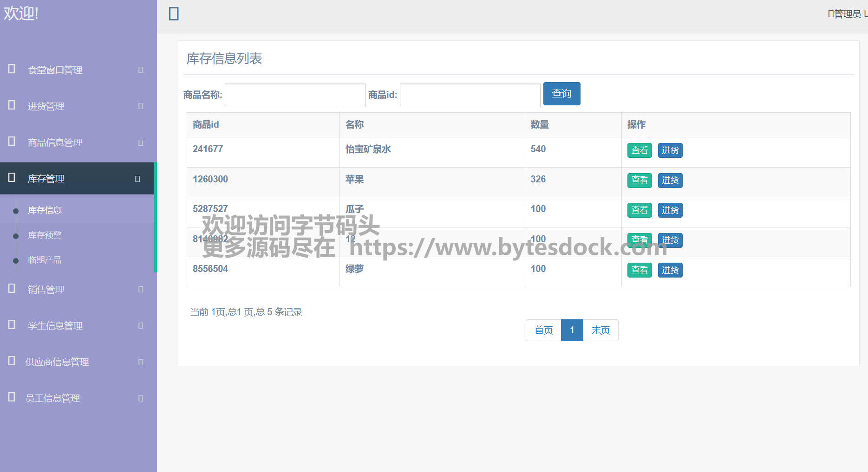Click the icon beside 员工信息管理
The image size is (868, 472).
click(x=12, y=397)
